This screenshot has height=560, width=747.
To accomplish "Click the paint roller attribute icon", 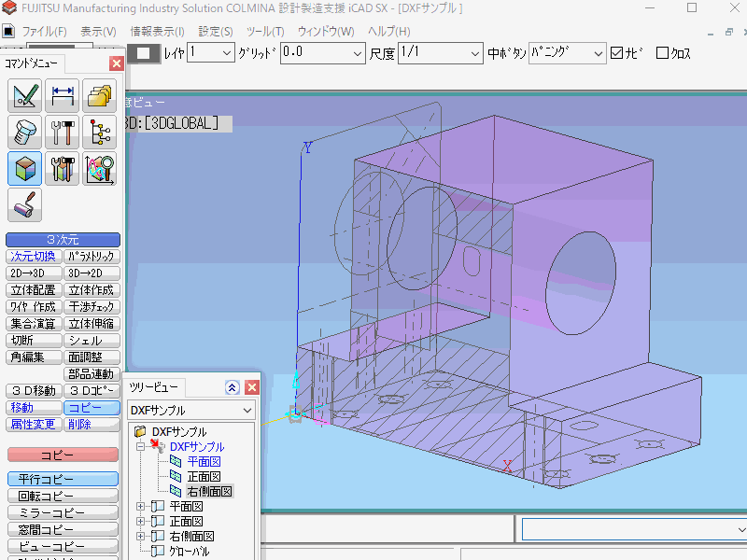I will click(x=25, y=205).
